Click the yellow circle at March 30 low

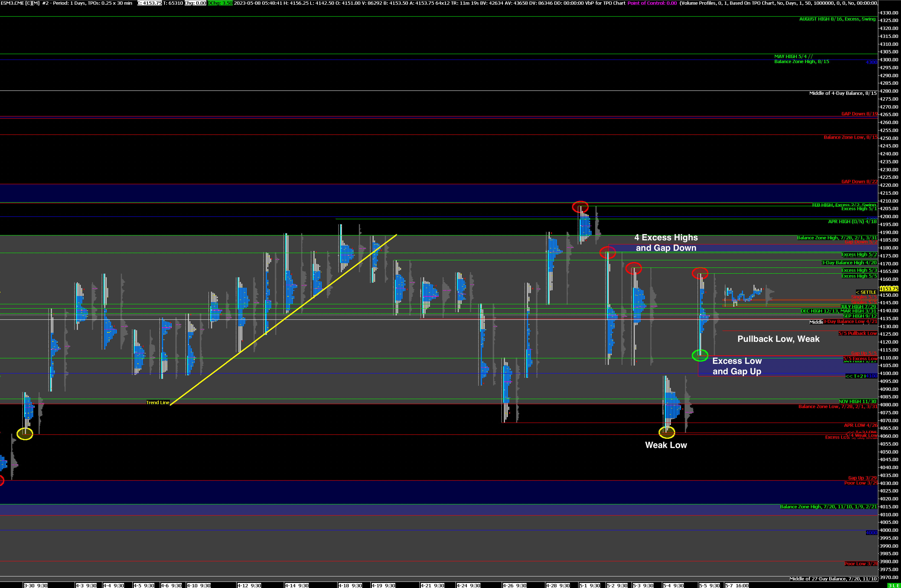click(x=25, y=434)
